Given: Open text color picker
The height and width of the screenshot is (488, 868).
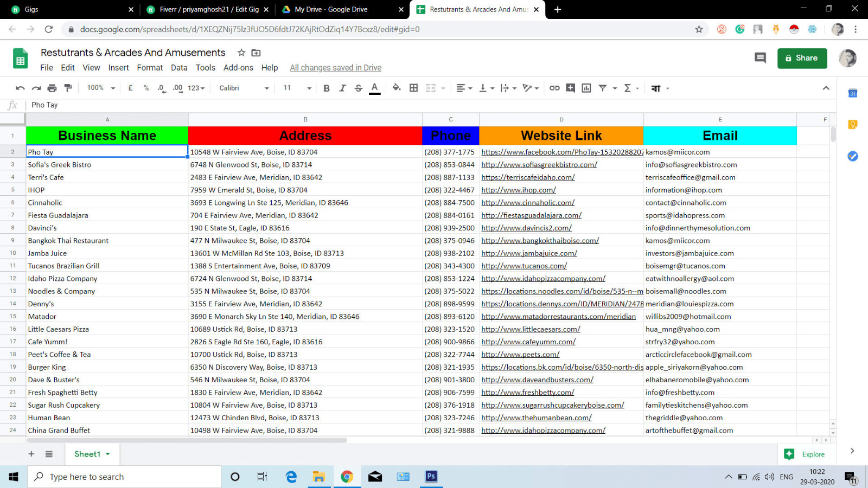Looking at the screenshot, I should [x=374, y=88].
